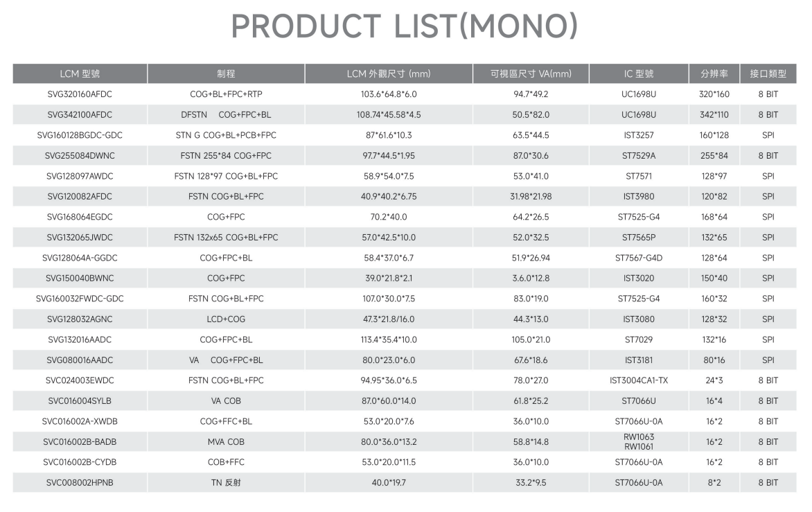Viewport: 812px width, 512px height.
Task: Select the RW1063 RW1061 IC cell
Action: 639,441
